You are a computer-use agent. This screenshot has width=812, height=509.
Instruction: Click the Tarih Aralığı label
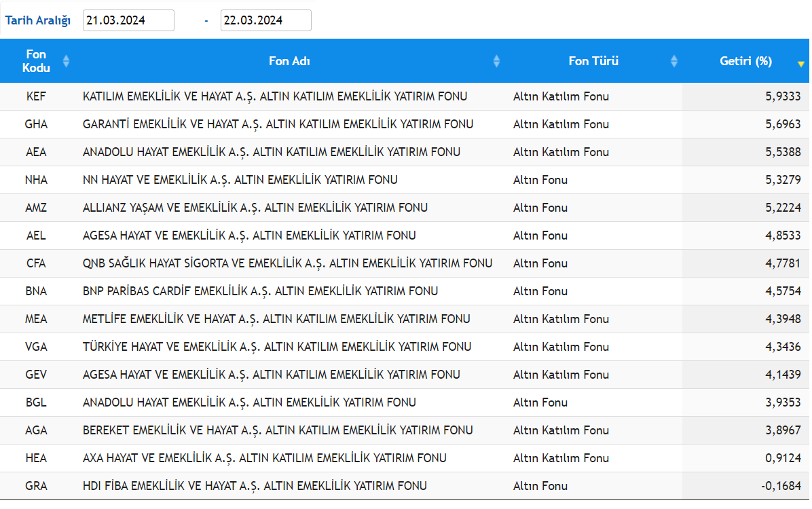point(38,21)
